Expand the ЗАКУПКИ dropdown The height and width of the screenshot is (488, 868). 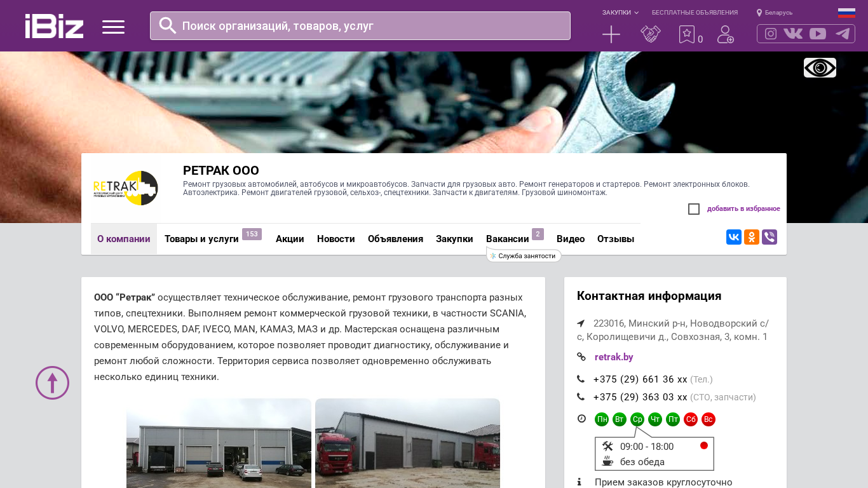click(620, 13)
